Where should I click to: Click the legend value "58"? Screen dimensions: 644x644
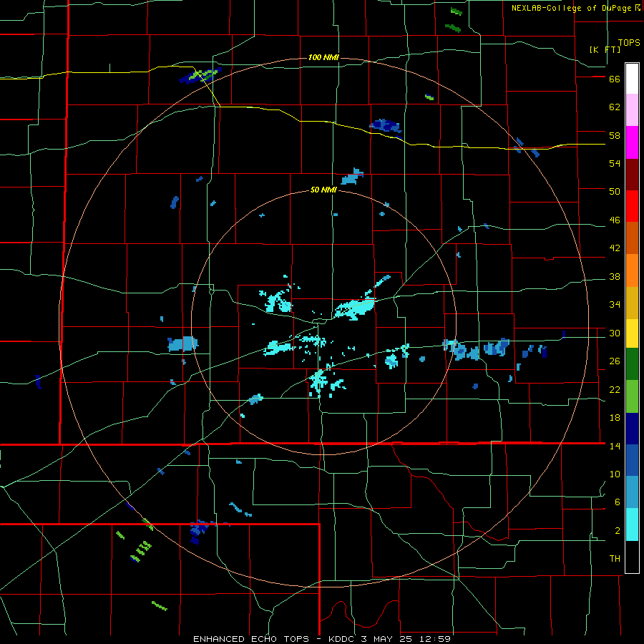click(615, 135)
